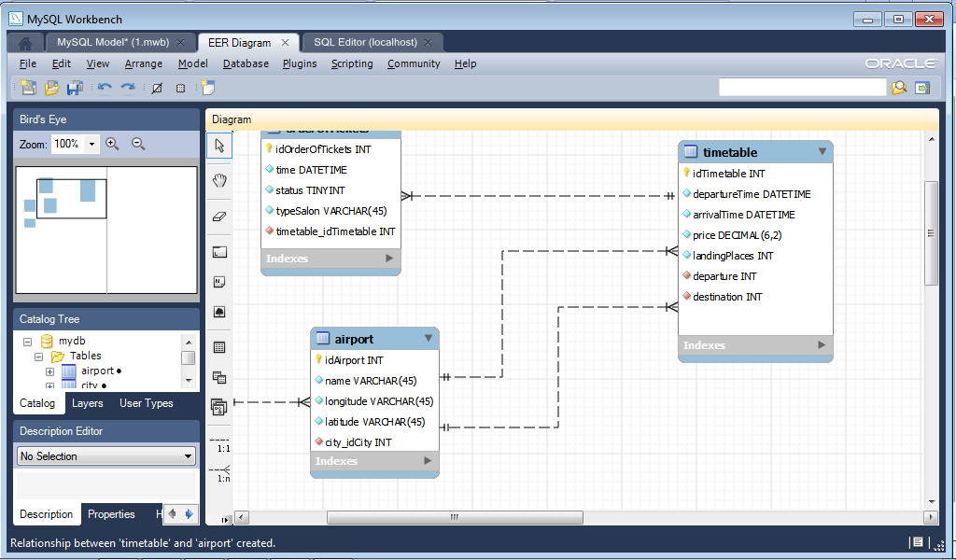Select the 1:n relationship tool
The height and width of the screenshot is (560, 956).
[x=220, y=473]
